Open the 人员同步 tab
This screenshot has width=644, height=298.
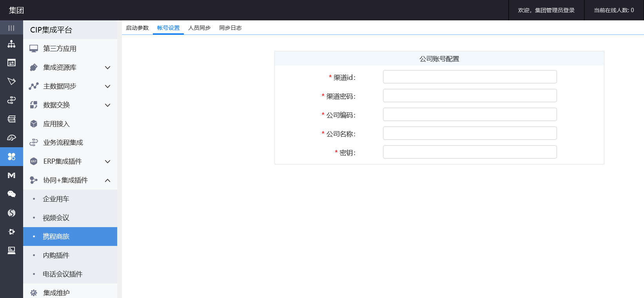199,28
